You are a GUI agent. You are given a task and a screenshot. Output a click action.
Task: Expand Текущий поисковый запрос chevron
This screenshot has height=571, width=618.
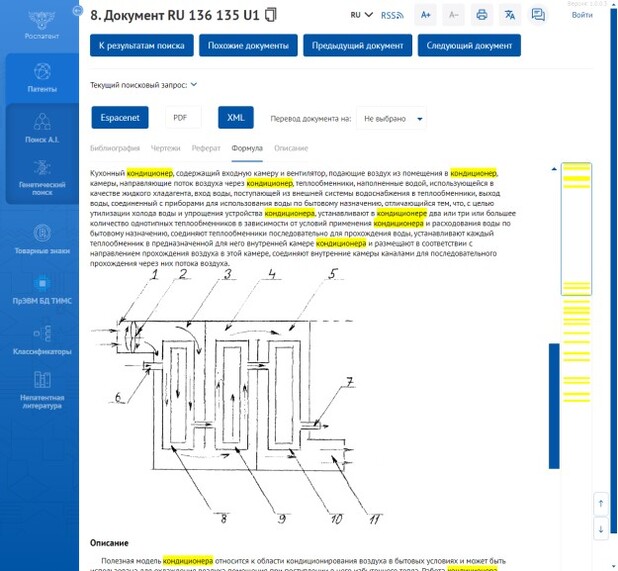(x=194, y=84)
